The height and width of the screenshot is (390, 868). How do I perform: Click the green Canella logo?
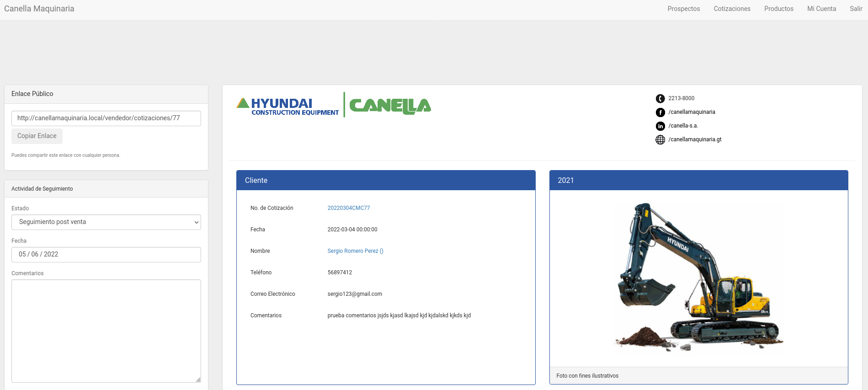[390, 106]
